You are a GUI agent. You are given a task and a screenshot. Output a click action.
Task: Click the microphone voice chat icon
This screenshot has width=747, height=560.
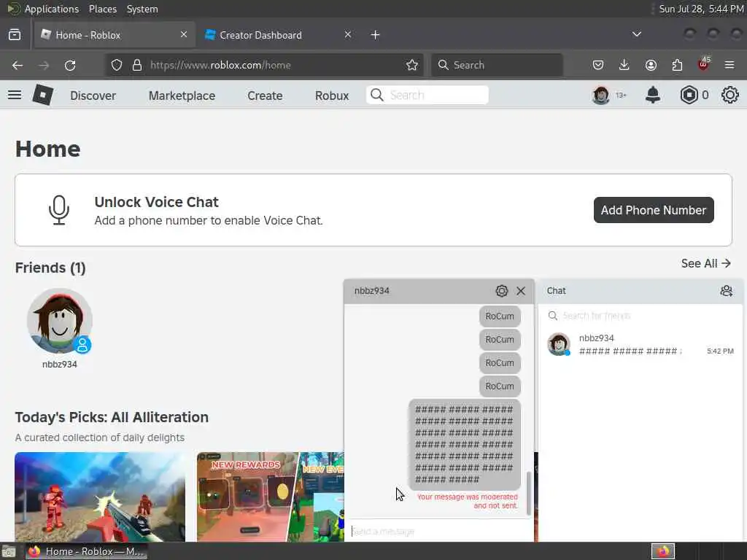point(58,210)
